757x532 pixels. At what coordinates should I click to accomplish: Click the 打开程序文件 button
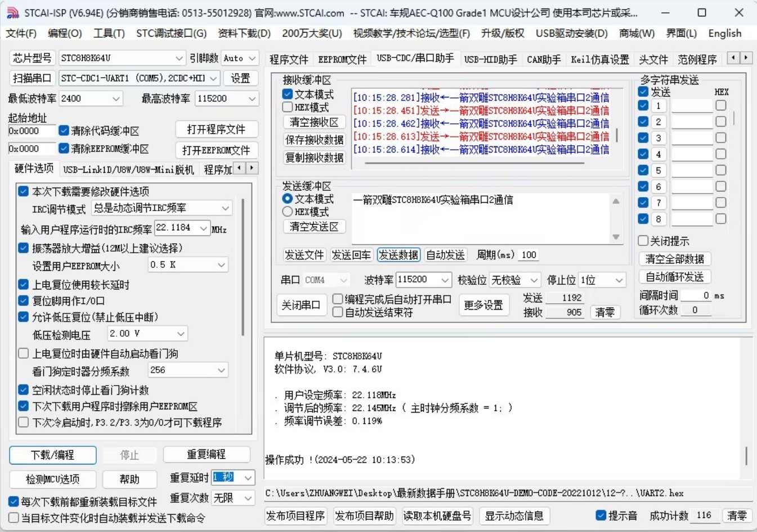click(217, 129)
